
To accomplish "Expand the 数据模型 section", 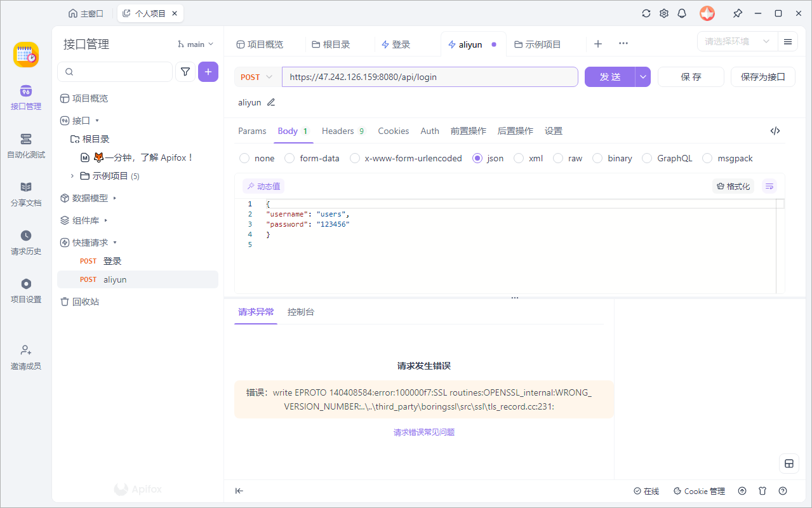I will click(115, 198).
